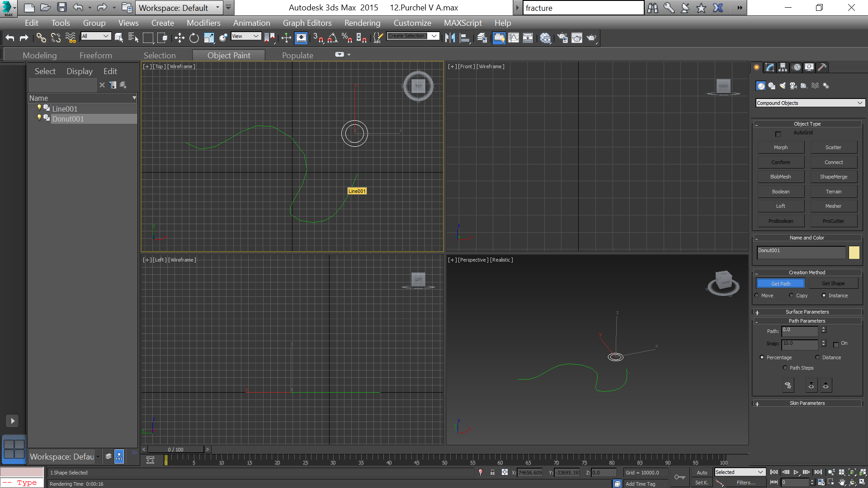Viewport: 868px width, 488px height.
Task: Open the Compound Objects category dropdown
Action: click(810, 103)
